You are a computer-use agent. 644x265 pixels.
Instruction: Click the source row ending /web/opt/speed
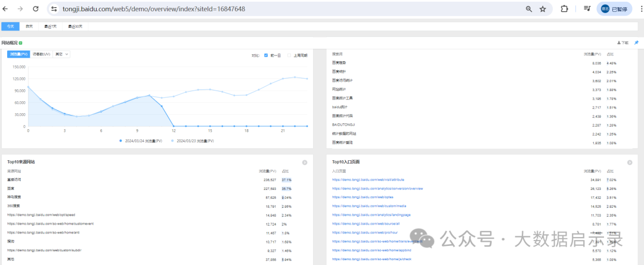(41, 214)
